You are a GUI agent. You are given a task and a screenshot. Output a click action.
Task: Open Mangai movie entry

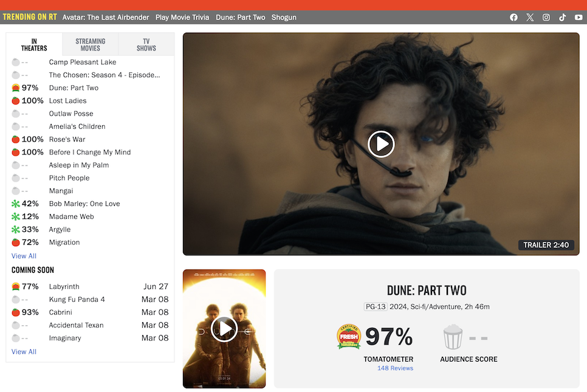[61, 191]
